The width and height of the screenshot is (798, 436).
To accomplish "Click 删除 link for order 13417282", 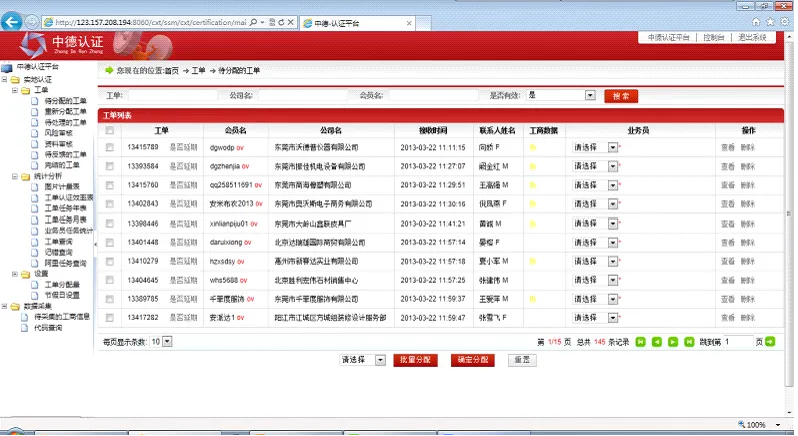I will tap(748, 318).
